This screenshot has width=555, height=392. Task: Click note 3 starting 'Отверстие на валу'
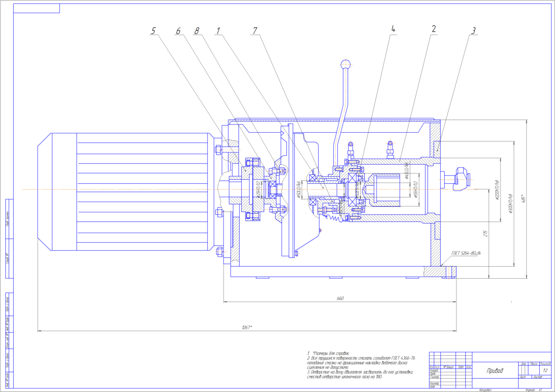360,372
